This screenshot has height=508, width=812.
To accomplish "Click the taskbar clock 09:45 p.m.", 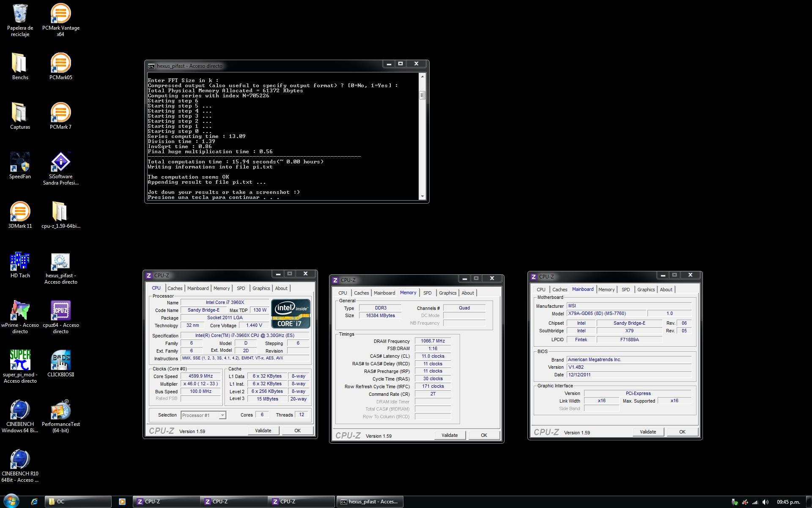I will 788,502.
